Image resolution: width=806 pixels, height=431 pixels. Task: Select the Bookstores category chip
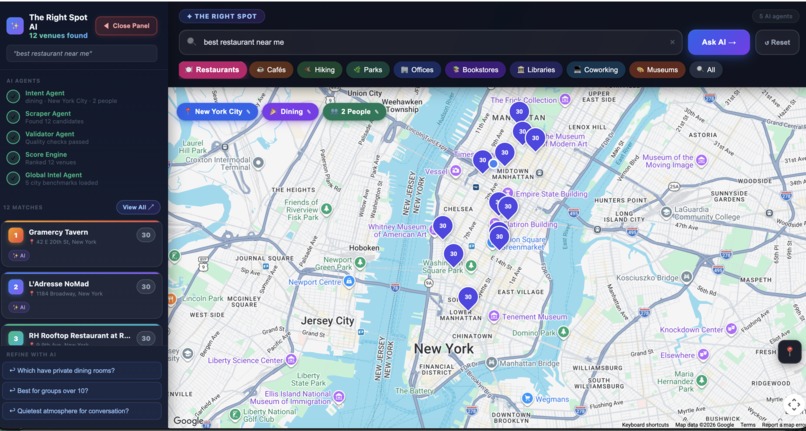pyautogui.click(x=475, y=70)
